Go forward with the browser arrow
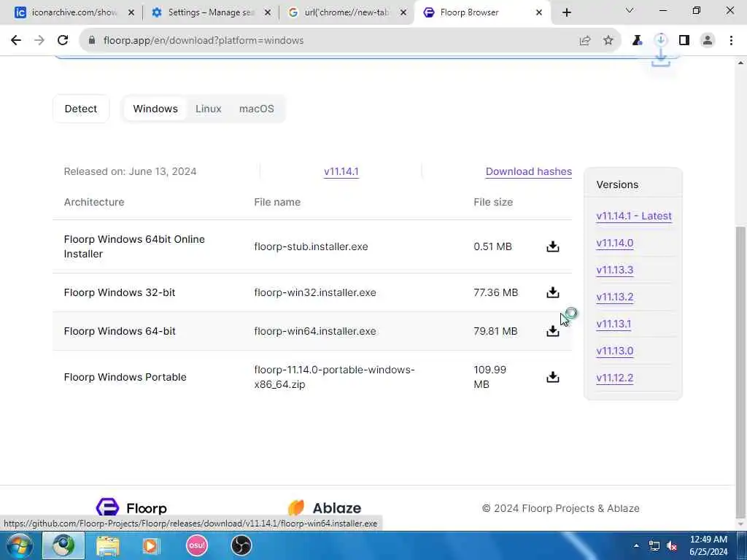The image size is (747, 560). click(x=39, y=41)
